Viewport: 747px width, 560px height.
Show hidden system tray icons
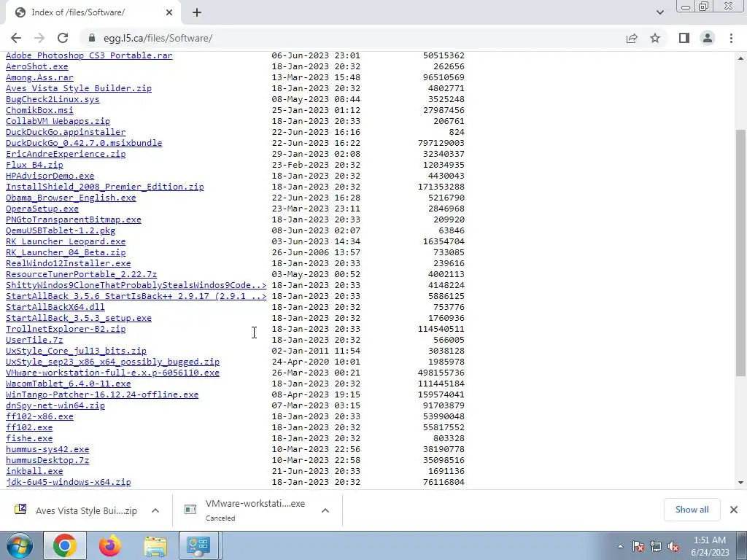tap(620, 546)
